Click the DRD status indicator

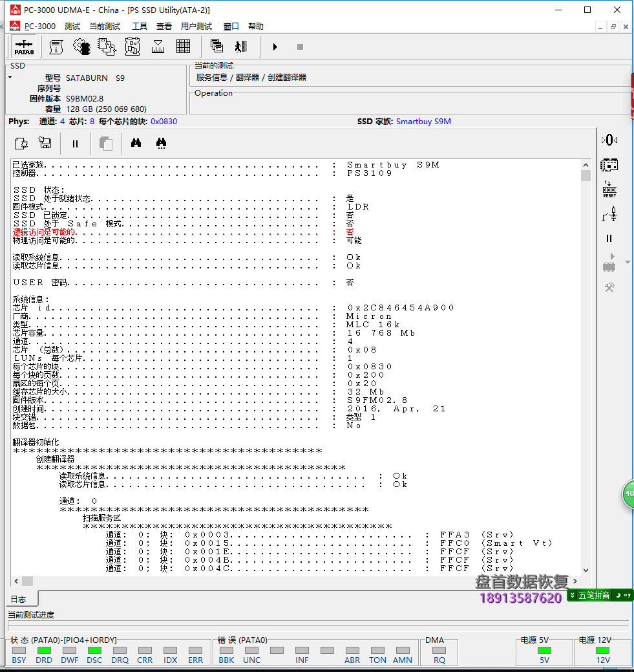coord(44,650)
